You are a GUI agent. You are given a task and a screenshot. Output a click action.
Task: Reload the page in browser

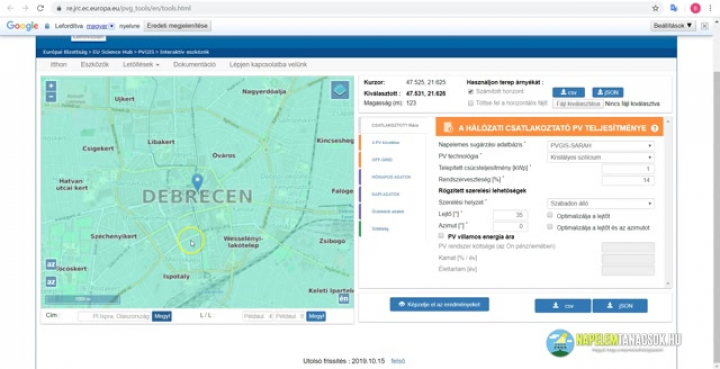tap(40, 8)
